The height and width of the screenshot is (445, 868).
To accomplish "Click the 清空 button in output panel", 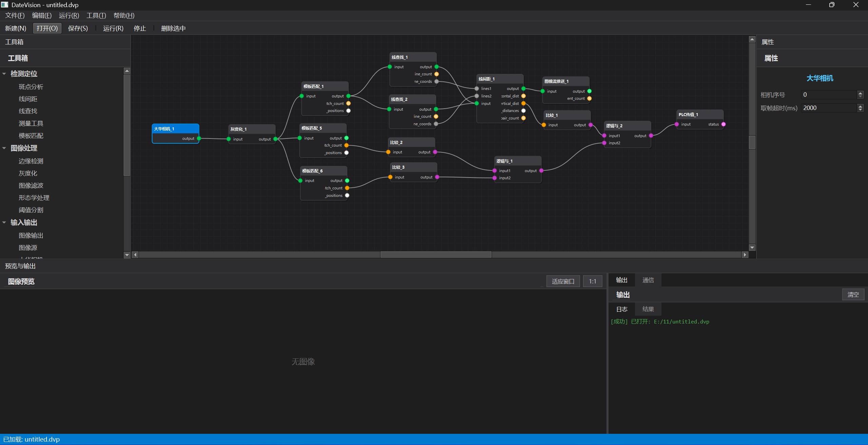I will [x=853, y=294].
